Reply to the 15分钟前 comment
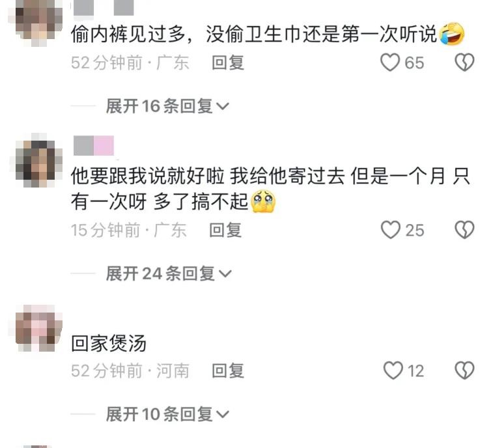491x448 pixels. click(225, 230)
